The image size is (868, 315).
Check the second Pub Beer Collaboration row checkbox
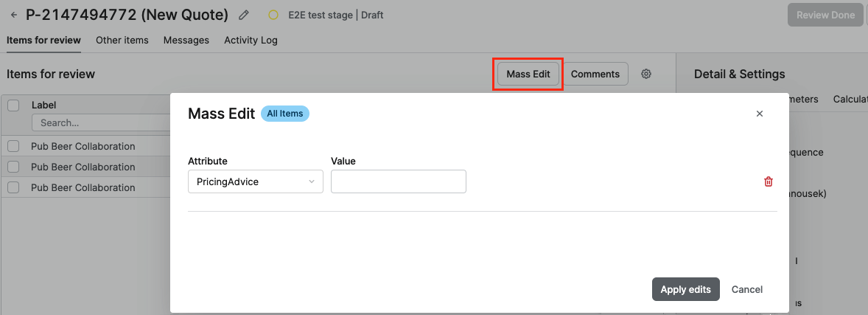tap(13, 167)
